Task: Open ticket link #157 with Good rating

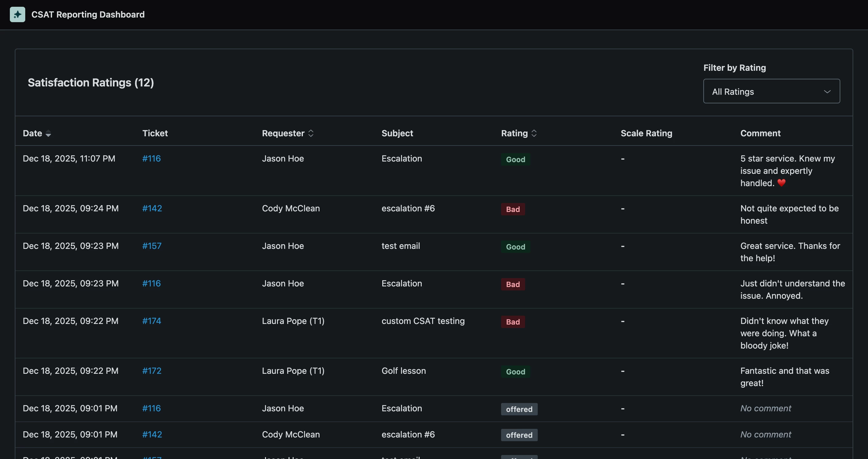Action: pos(152,246)
